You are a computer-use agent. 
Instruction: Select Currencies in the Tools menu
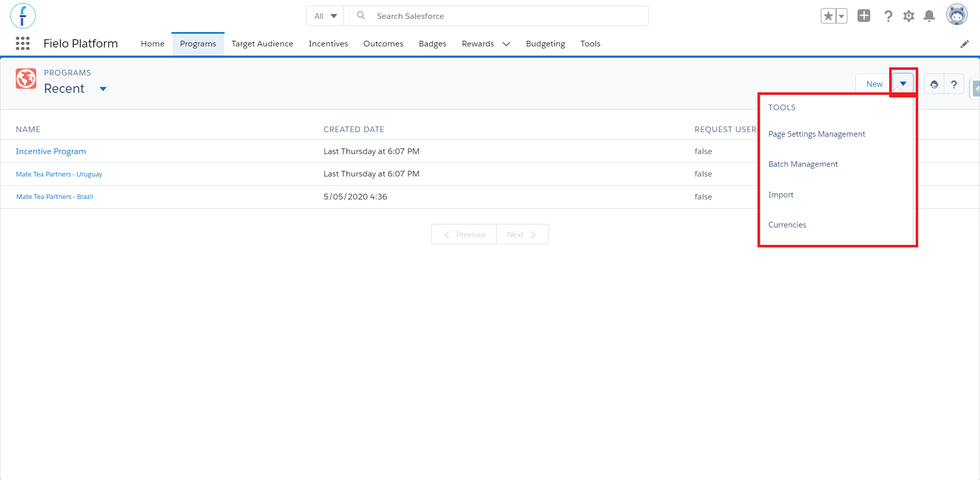[787, 225]
